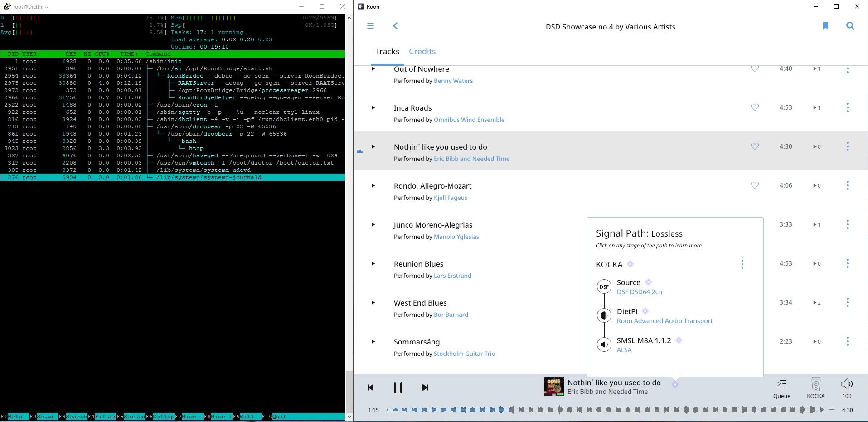Image resolution: width=868 pixels, height=422 pixels.
Task: Open Roon search magnifier
Action: coord(850,26)
